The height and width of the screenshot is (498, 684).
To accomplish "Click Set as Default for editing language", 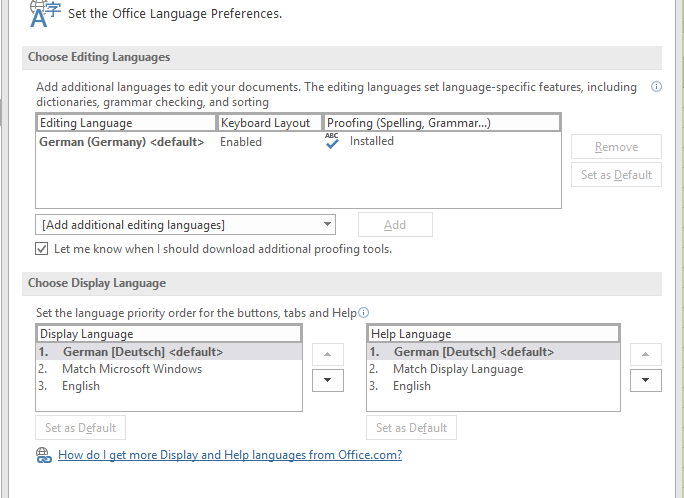I will (616, 175).
